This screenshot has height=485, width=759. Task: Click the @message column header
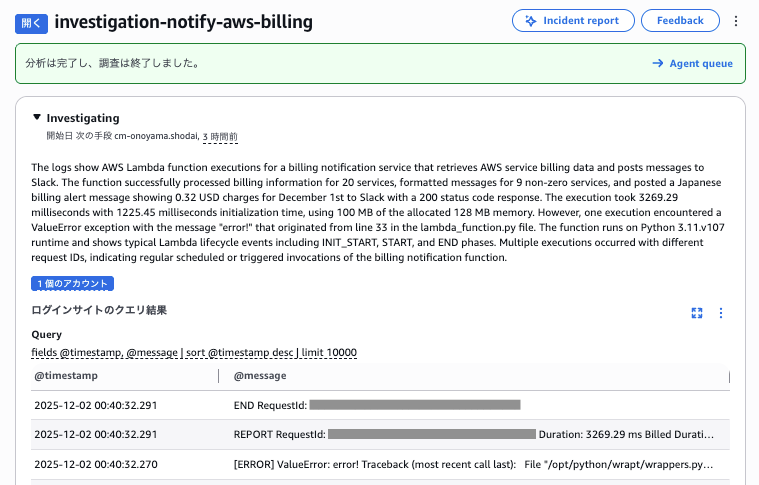pos(260,376)
